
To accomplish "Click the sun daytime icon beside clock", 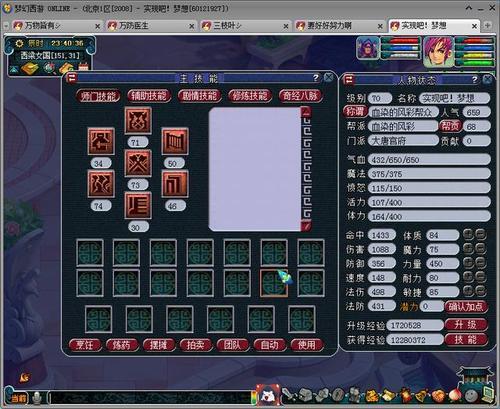I will [x=19, y=43].
